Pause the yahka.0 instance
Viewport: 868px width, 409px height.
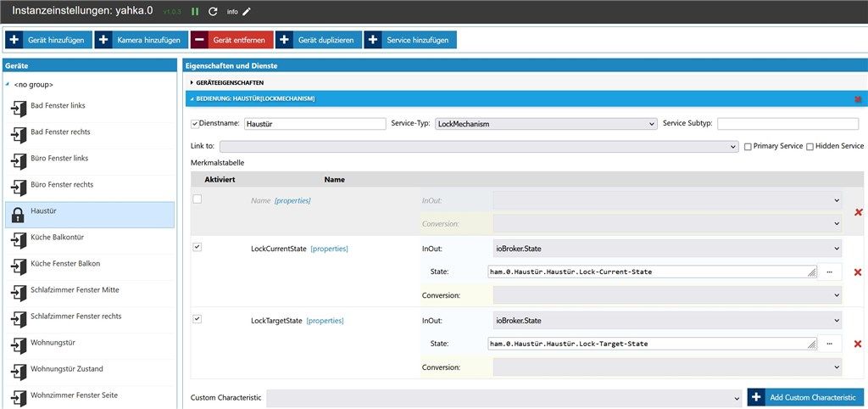(x=195, y=11)
